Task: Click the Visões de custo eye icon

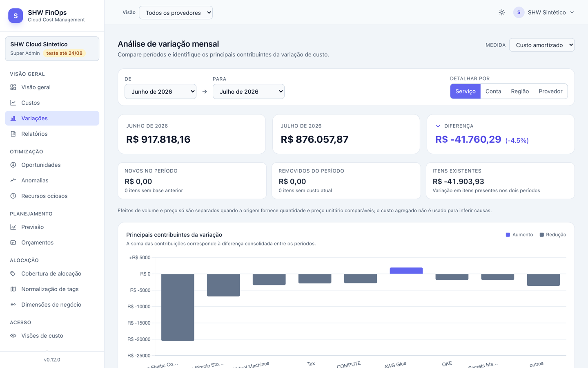Action: pos(13,336)
